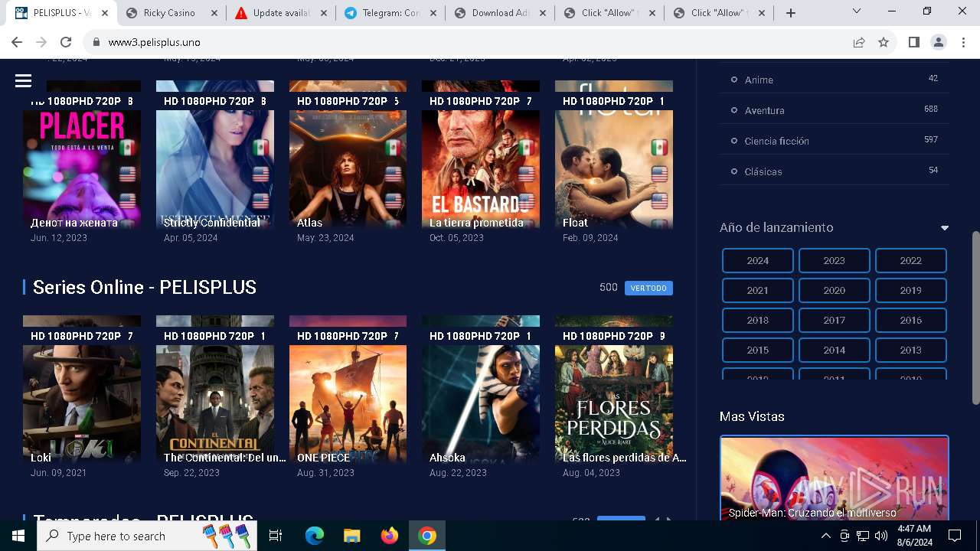Open the Aventura genre link
The width and height of the screenshot is (980, 551).
(764, 110)
